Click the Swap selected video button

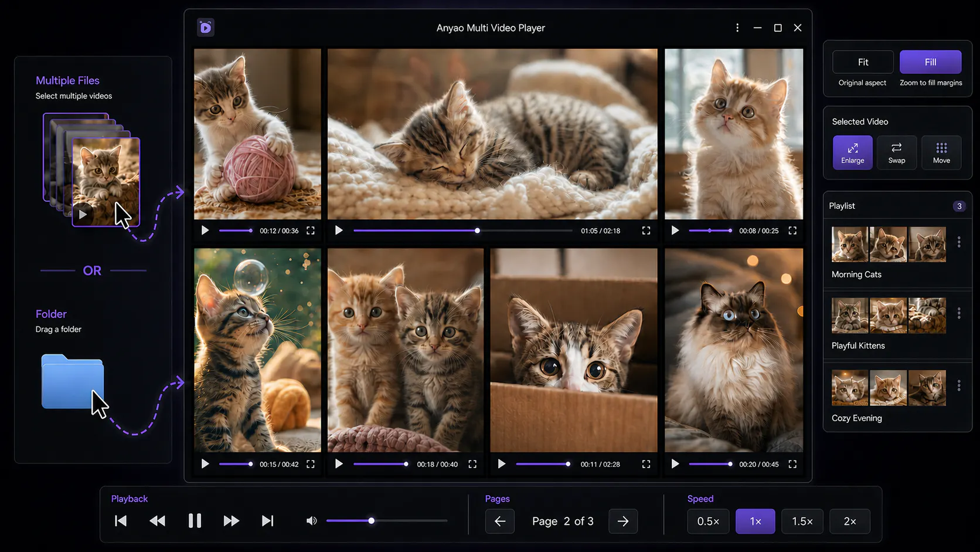[897, 153]
